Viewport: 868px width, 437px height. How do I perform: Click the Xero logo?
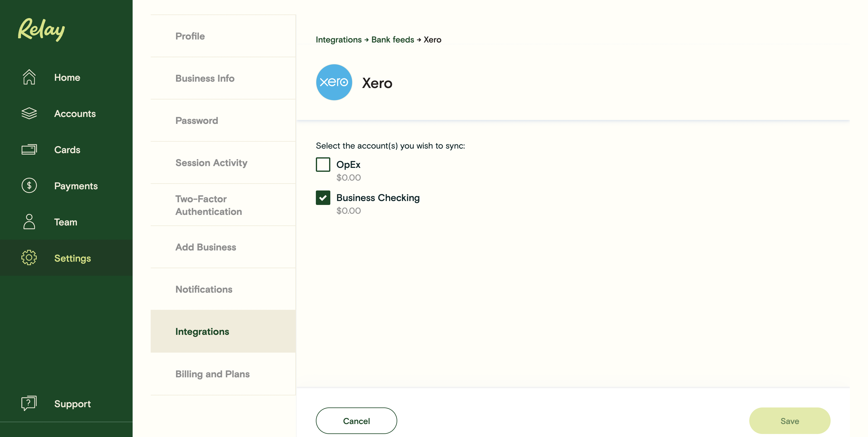pyautogui.click(x=334, y=82)
